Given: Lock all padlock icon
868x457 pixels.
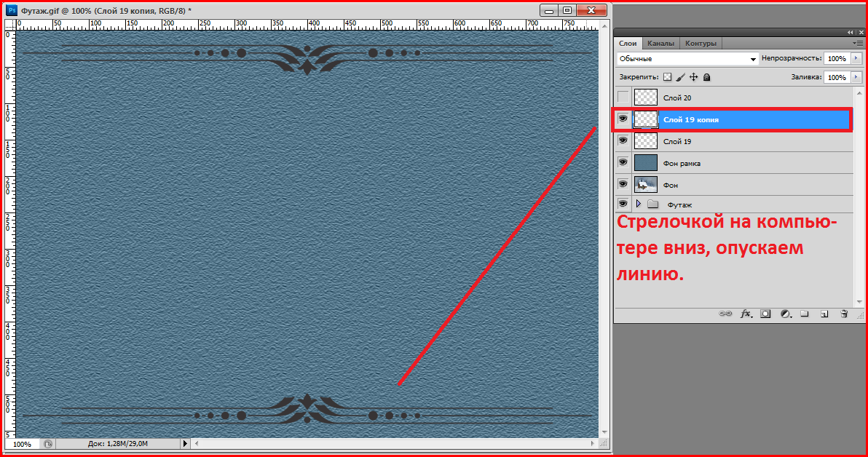Looking at the screenshot, I should pyautogui.click(x=707, y=77).
